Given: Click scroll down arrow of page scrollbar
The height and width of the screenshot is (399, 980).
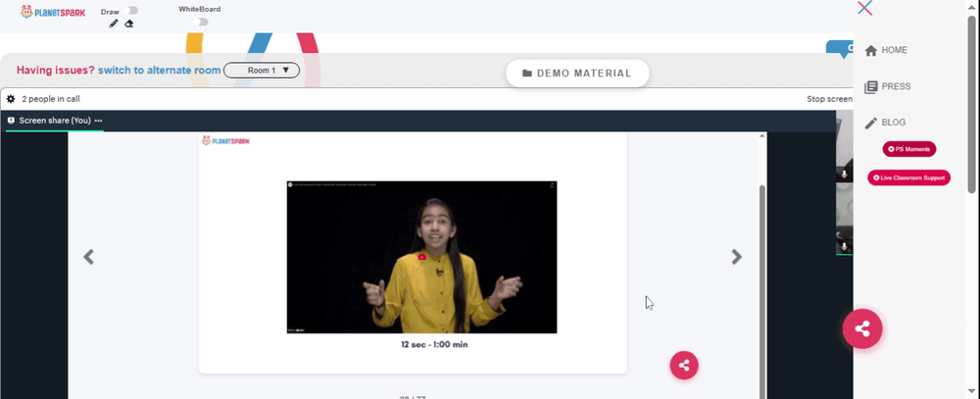Looking at the screenshot, I should 972,393.
